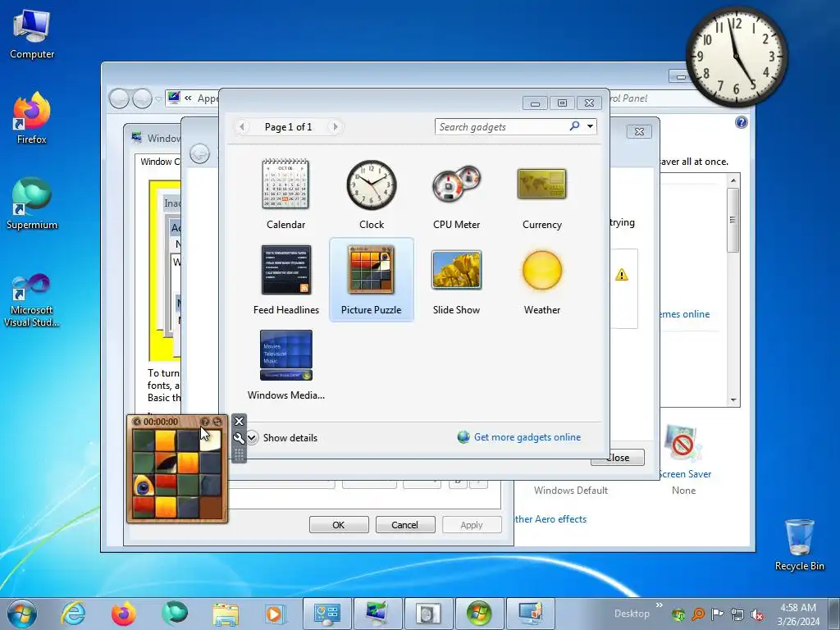Click the search magnifier in gadget gallery
Viewport: 840px width, 630px height.
(x=574, y=126)
